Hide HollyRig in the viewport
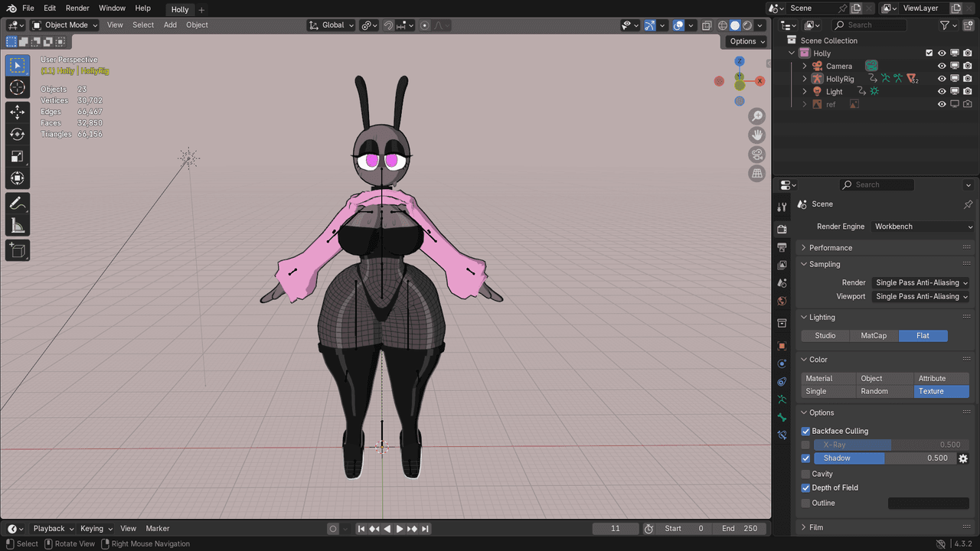This screenshot has height=551, width=980. pyautogui.click(x=942, y=79)
